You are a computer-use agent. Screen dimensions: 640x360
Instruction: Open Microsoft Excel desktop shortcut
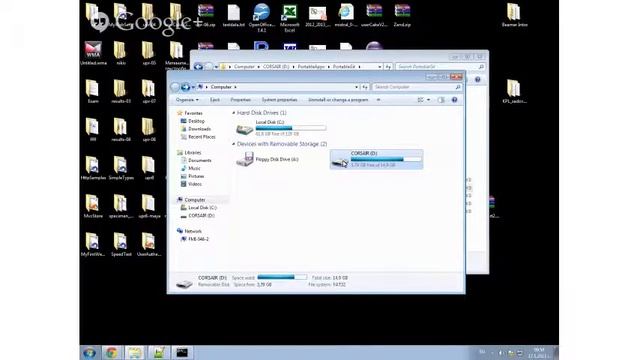pyautogui.click(x=289, y=17)
